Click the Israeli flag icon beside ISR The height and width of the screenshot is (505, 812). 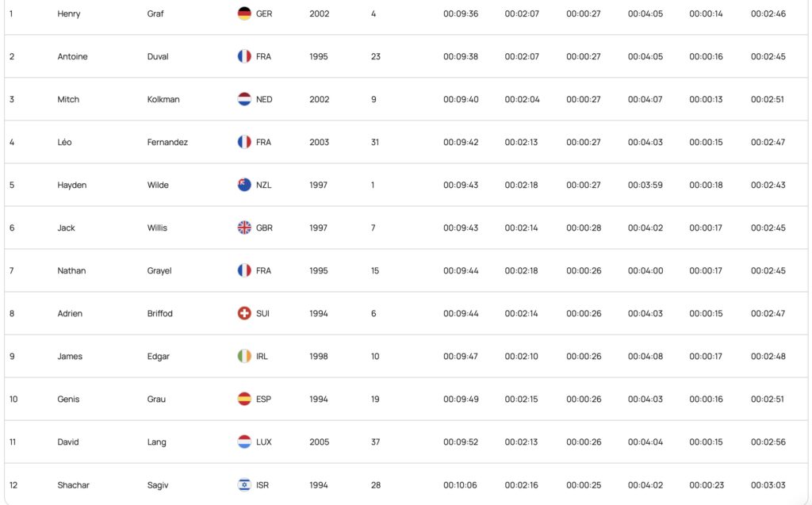click(244, 484)
